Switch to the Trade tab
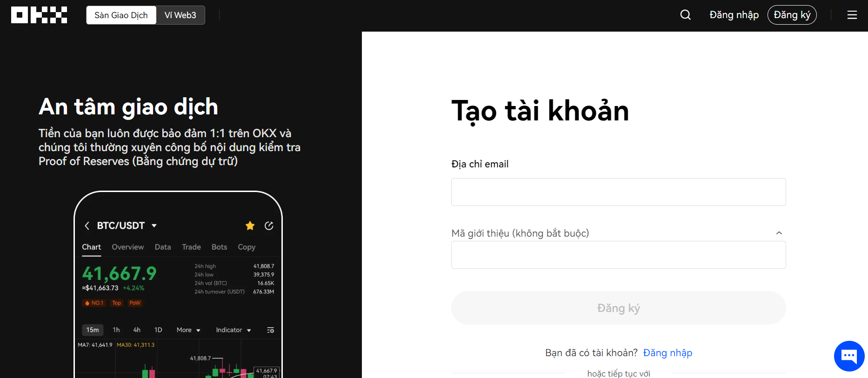Screen dimensions: 868x378 tap(191, 247)
